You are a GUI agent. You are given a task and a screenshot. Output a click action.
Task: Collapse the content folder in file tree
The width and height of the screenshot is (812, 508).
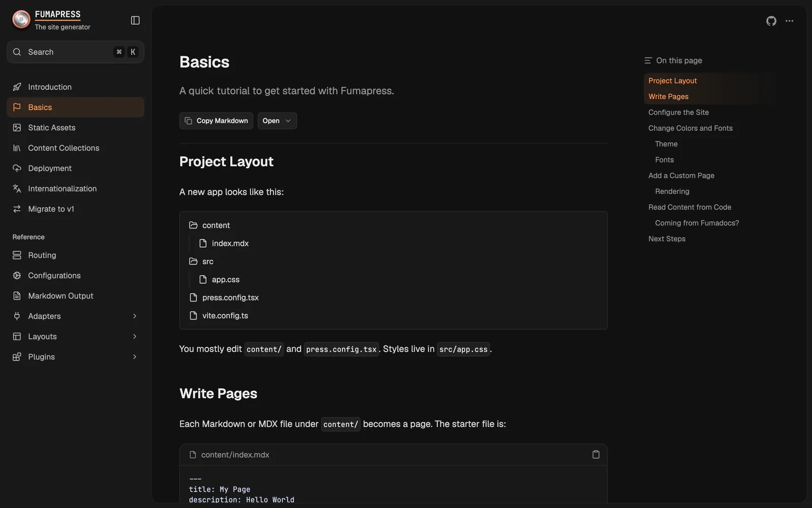(393, 225)
